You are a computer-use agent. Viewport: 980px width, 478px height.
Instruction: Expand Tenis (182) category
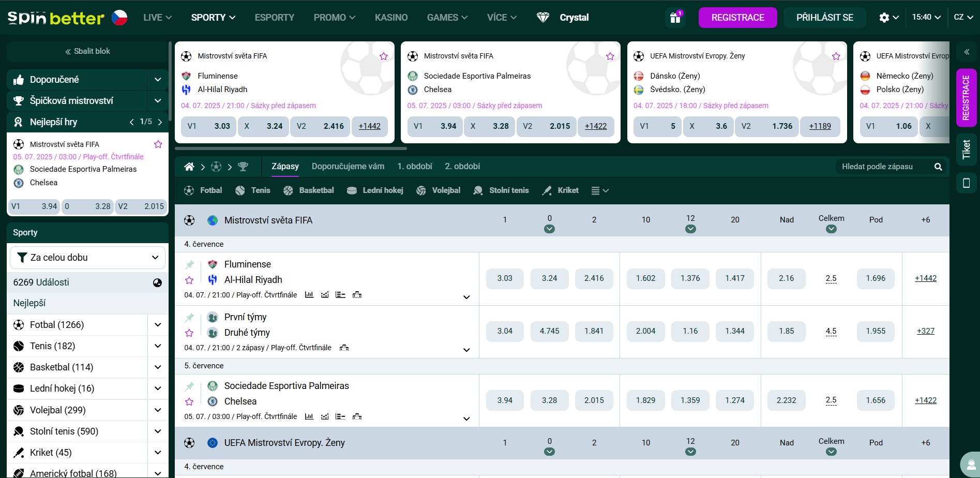click(x=158, y=346)
